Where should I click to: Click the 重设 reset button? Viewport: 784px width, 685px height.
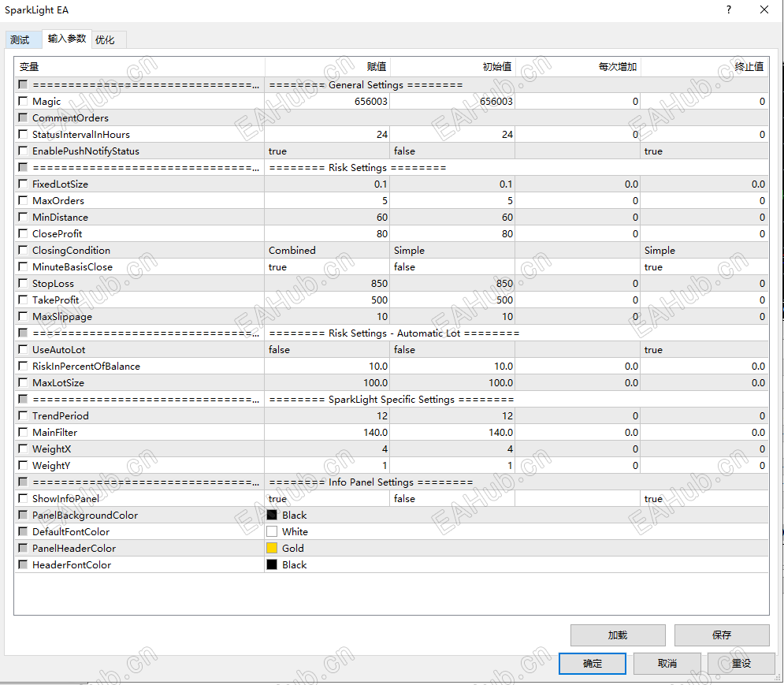pos(741,664)
